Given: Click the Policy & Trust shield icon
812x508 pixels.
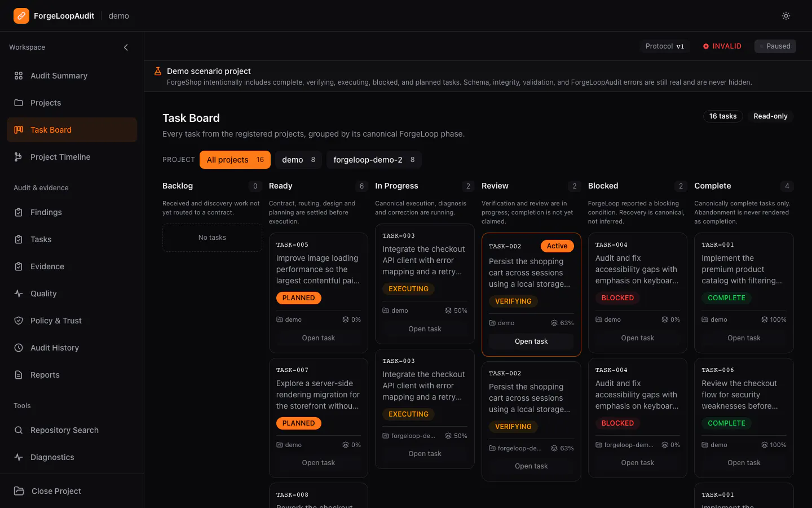Looking at the screenshot, I should point(19,321).
